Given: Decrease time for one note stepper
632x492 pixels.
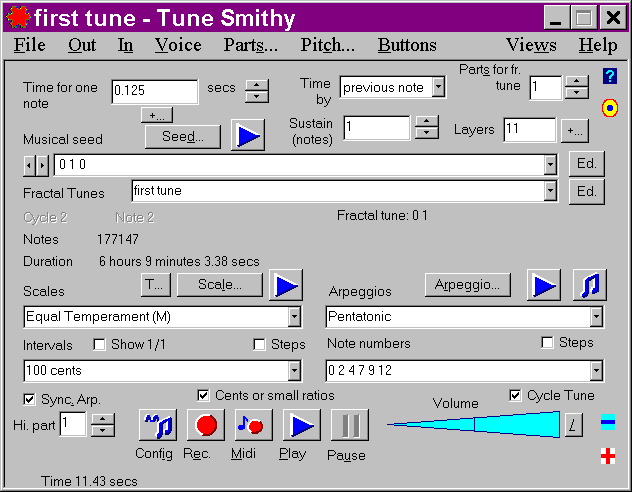Looking at the screenshot, I should pyautogui.click(x=257, y=97).
